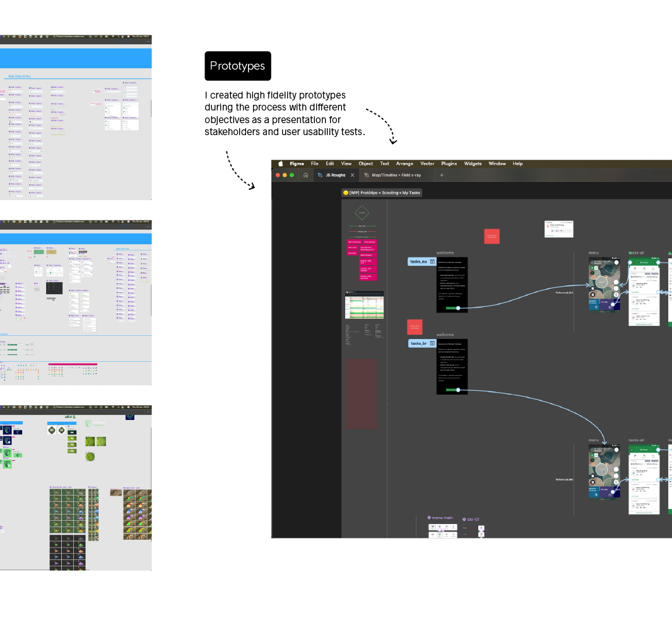The width and height of the screenshot is (672, 632).
Task: Add a new tab with plus icon
Action: coord(442,175)
